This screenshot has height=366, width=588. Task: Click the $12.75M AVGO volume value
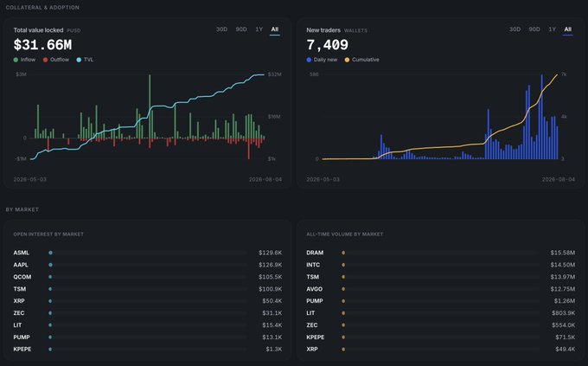pyautogui.click(x=563, y=289)
